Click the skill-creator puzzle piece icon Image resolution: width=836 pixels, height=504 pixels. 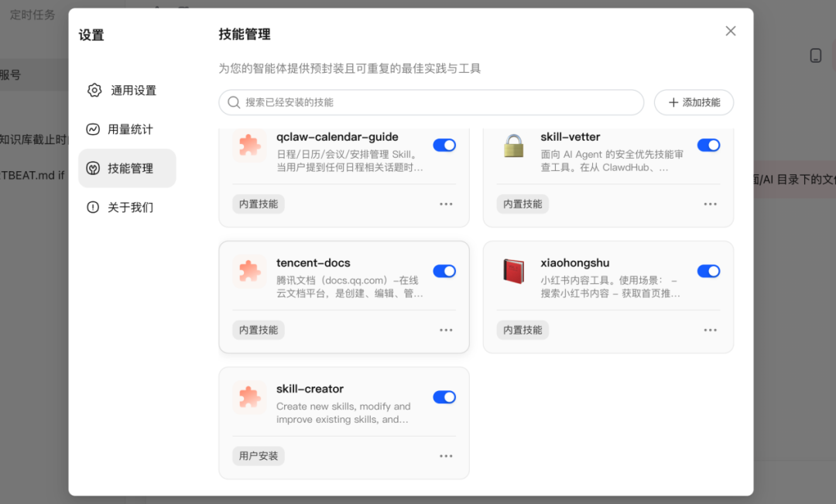pos(249,398)
